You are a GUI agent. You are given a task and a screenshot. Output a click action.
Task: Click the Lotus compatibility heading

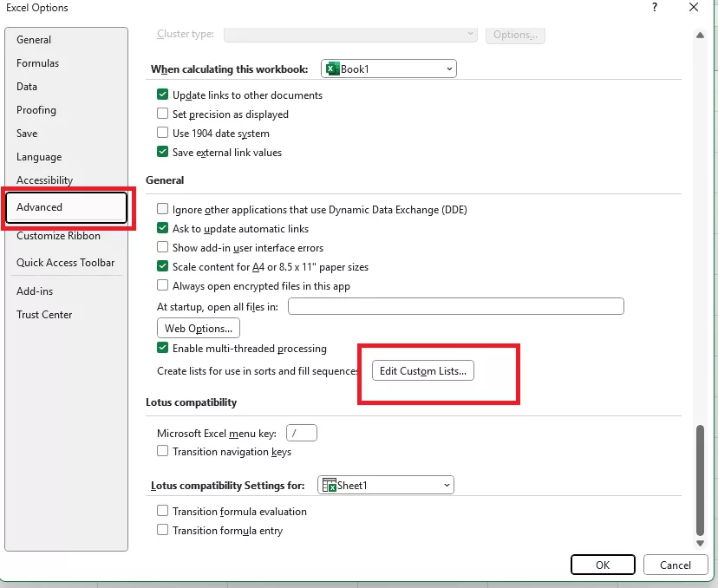(x=191, y=402)
